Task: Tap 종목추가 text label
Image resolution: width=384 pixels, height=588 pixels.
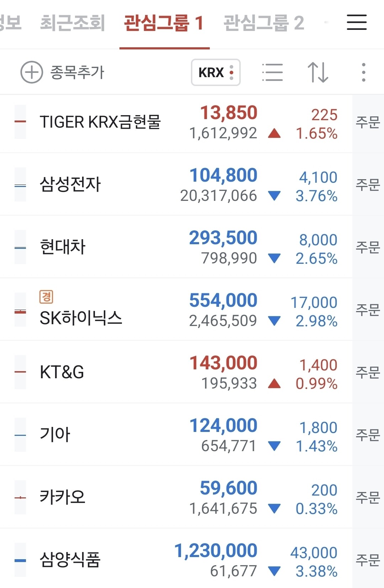Action: pyautogui.click(x=77, y=72)
